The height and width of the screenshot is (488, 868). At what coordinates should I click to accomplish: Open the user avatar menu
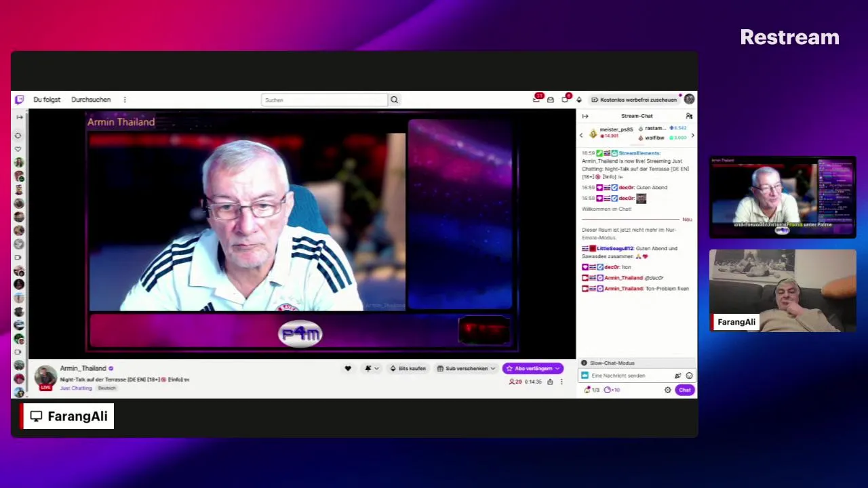pyautogui.click(x=689, y=100)
